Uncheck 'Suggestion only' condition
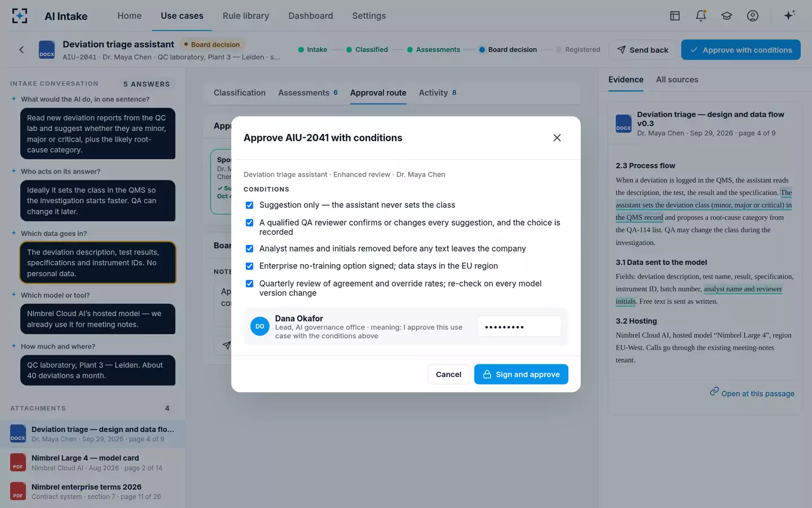This screenshot has width=812, height=508. click(249, 205)
